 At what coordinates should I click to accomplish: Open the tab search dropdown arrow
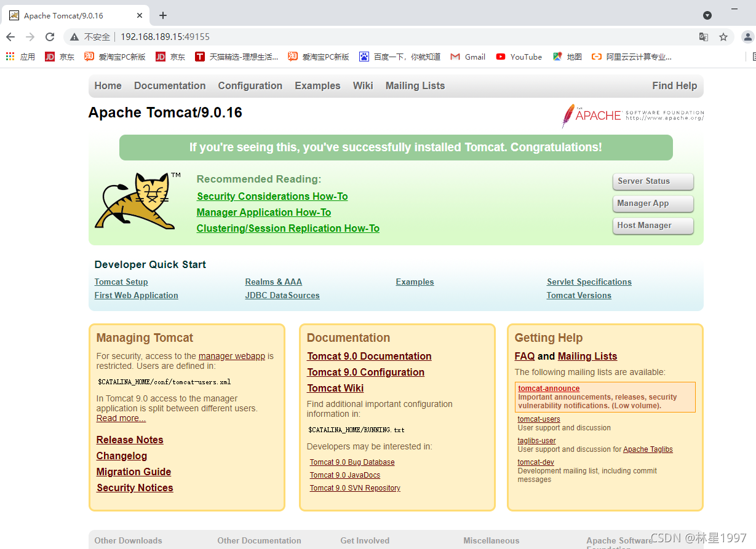click(x=707, y=15)
